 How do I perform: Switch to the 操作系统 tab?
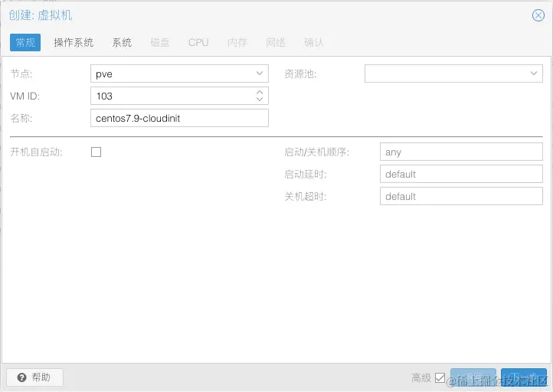[74, 43]
